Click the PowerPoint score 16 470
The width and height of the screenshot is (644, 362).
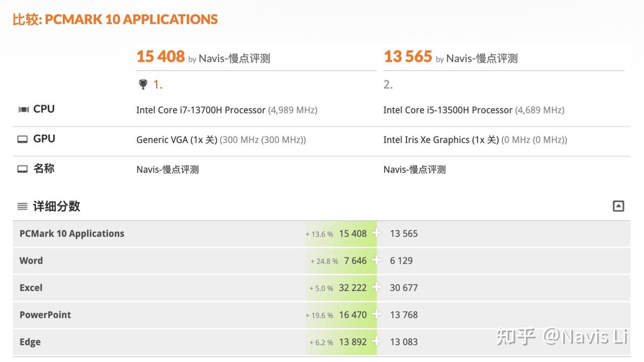coord(353,315)
